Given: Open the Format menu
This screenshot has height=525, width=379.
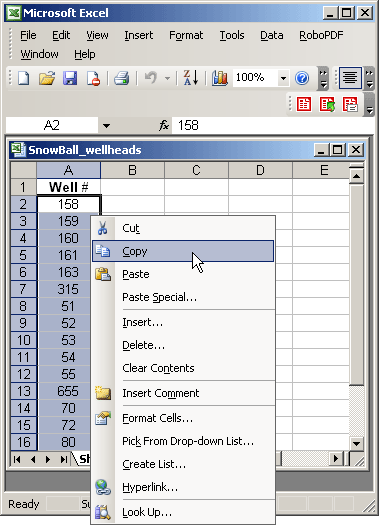Looking at the screenshot, I should 186,35.
